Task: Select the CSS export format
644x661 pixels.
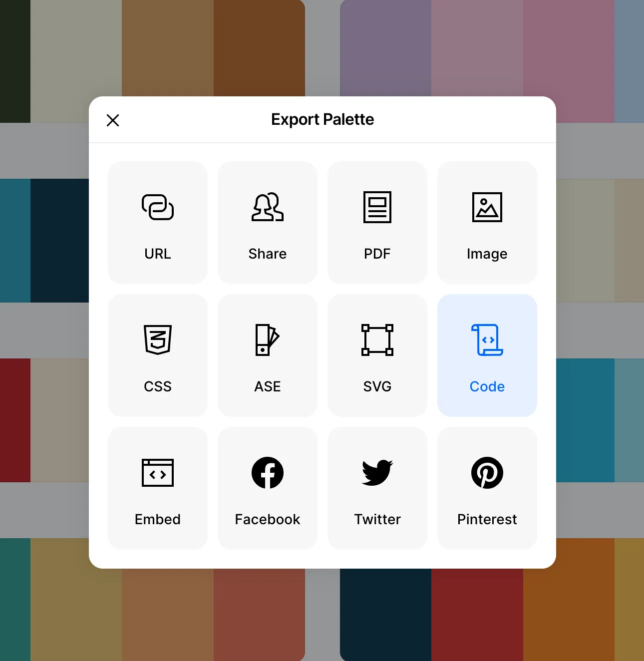Action: click(157, 355)
